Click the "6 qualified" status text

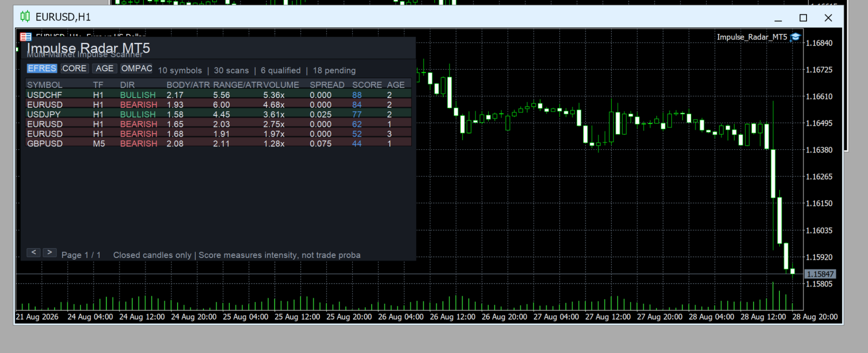[x=280, y=71]
